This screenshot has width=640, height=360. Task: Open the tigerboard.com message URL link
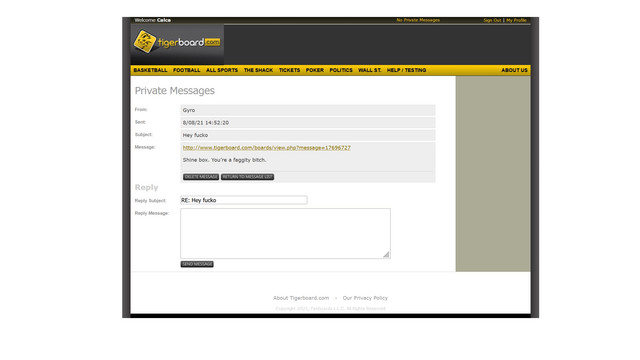pos(267,148)
